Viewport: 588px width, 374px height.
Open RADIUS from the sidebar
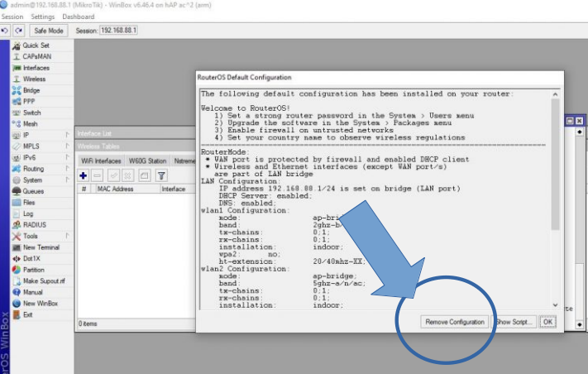[x=34, y=224]
